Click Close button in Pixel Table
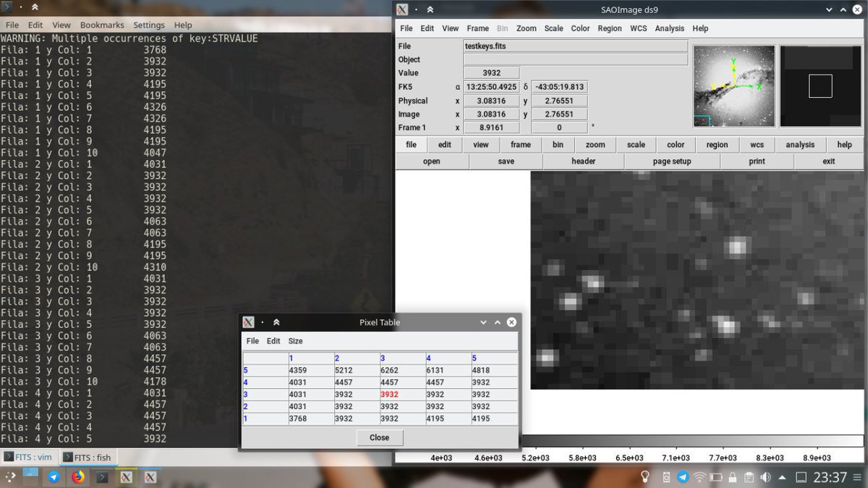The height and width of the screenshot is (488, 868). coord(380,437)
